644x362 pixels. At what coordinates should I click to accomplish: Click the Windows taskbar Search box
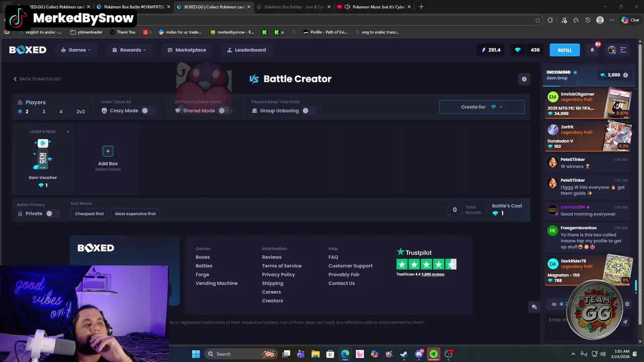(x=242, y=354)
